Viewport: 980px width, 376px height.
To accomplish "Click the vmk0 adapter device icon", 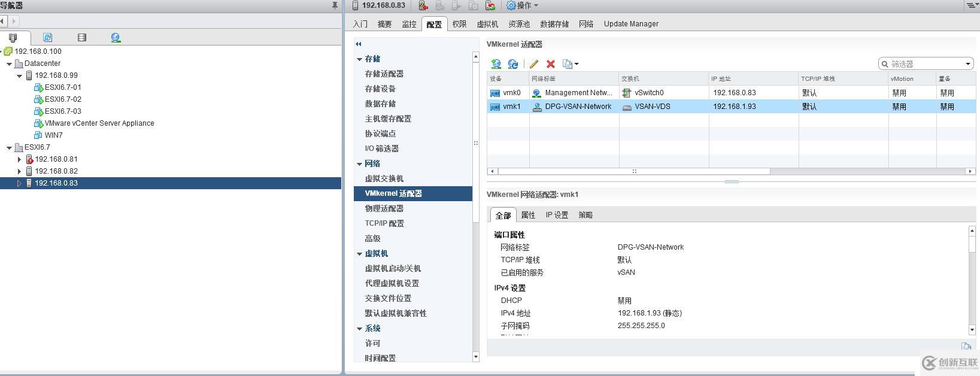I will click(495, 93).
